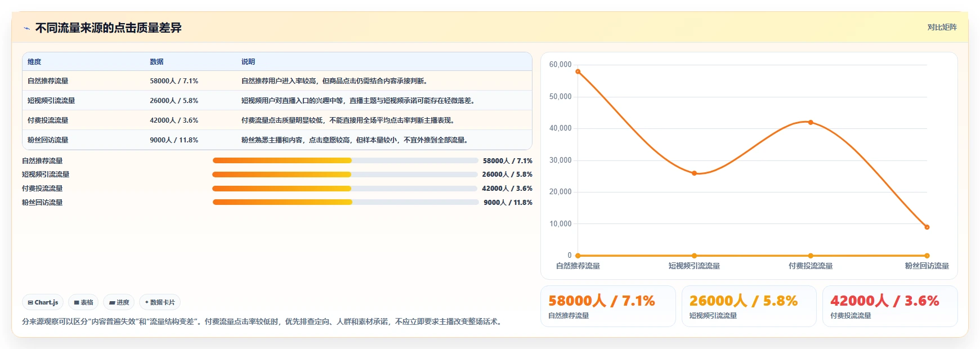The image size is (980, 349).
Task: Click the 数据 column header
Action: pyautogui.click(x=156, y=62)
